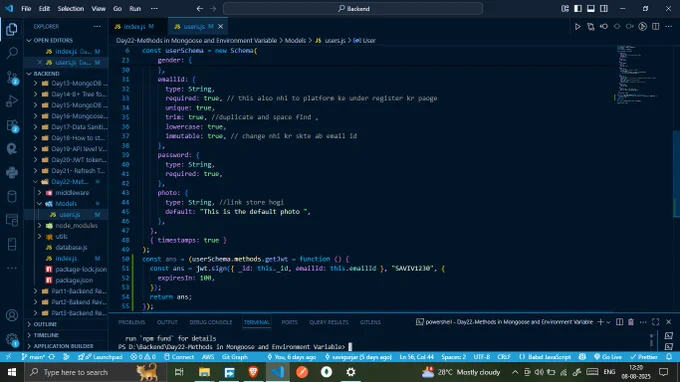Open Source Control view

click(12, 78)
